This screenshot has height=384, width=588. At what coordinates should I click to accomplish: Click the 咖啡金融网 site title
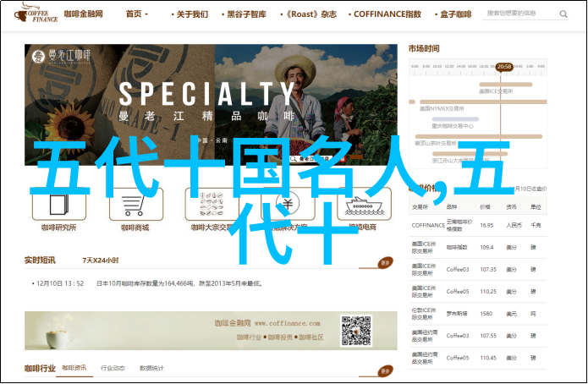point(83,14)
